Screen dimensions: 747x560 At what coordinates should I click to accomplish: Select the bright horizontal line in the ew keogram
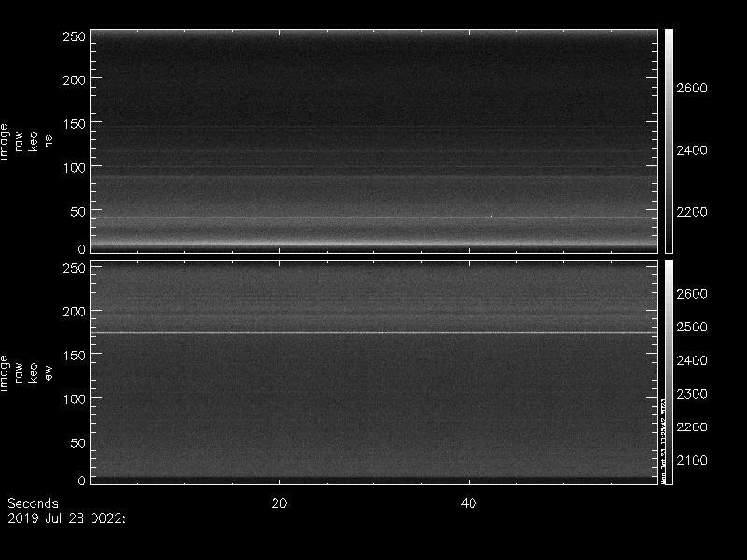tap(374, 333)
